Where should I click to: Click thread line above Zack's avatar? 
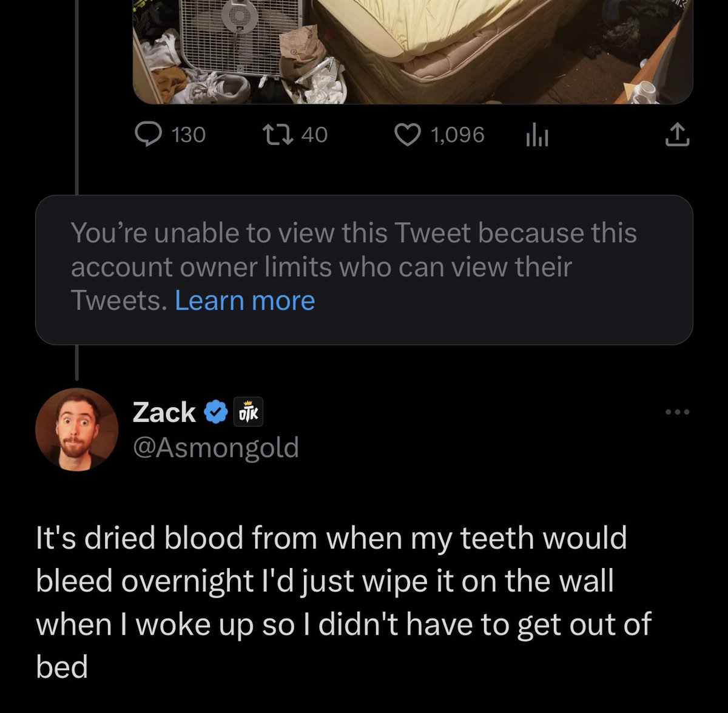(x=77, y=363)
